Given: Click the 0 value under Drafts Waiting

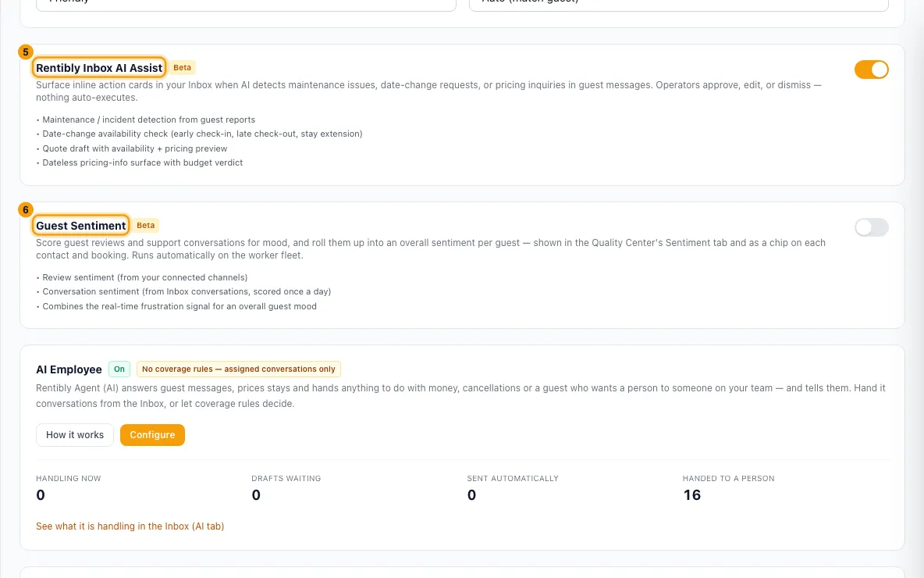Looking at the screenshot, I should (256, 495).
